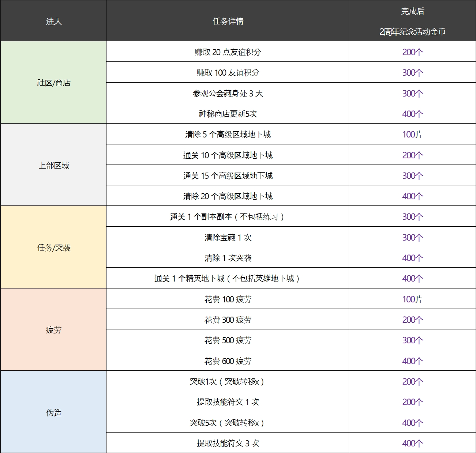
Task: Click '通关 1 个精英地下城' task
Action: pyautogui.click(x=228, y=278)
